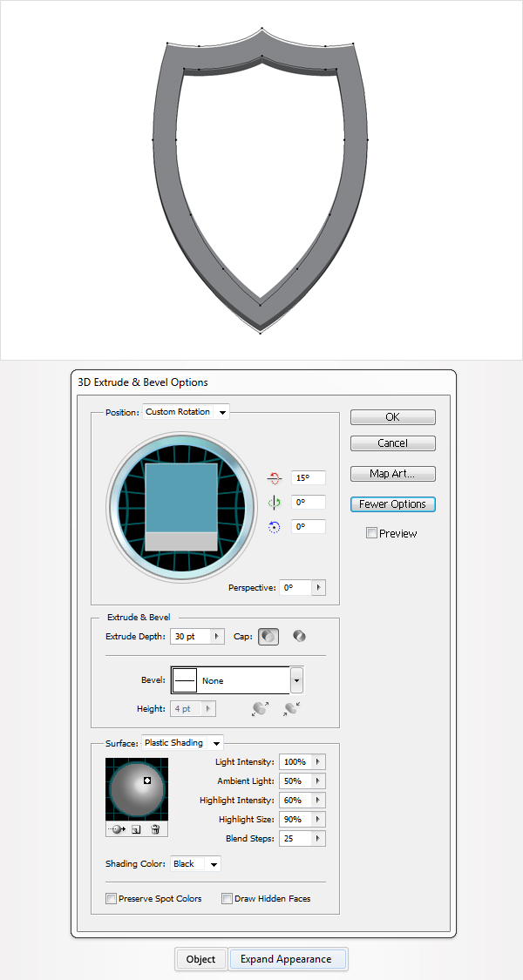Click the Y-axis rotation icon
Viewport: 523px width, 980px height.
274,503
